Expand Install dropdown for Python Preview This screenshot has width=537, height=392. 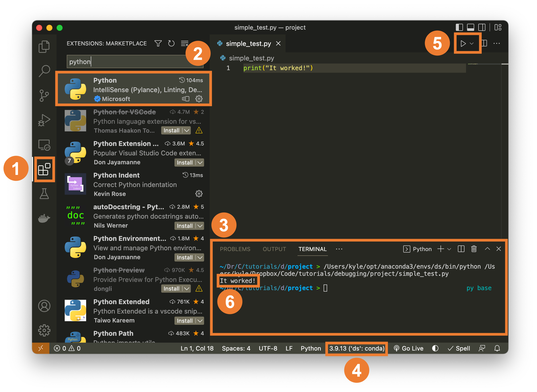[187, 289]
